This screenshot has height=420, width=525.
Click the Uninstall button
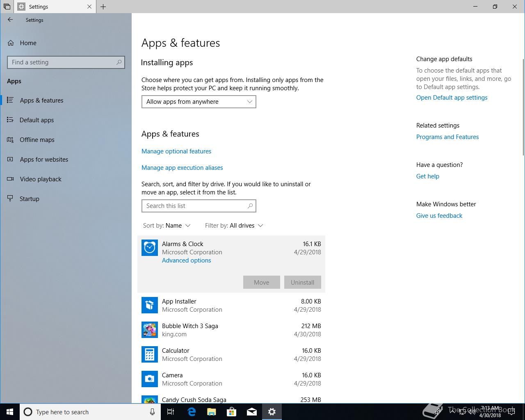pyautogui.click(x=303, y=282)
